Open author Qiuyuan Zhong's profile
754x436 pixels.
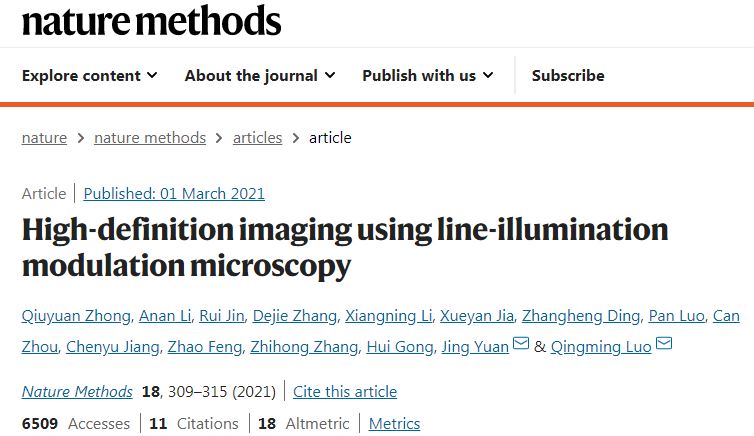point(75,317)
